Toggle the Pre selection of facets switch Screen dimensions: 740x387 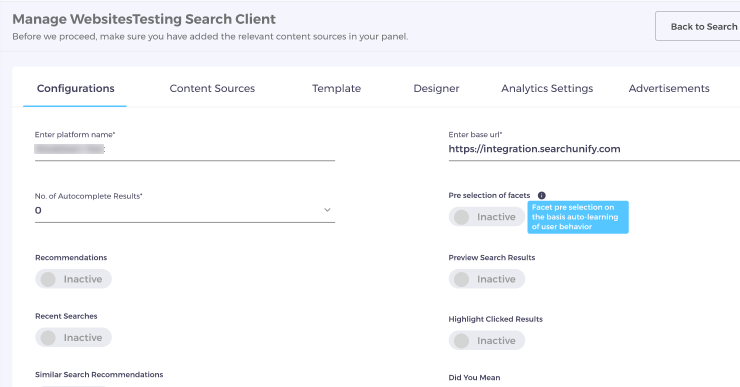[x=487, y=217]
